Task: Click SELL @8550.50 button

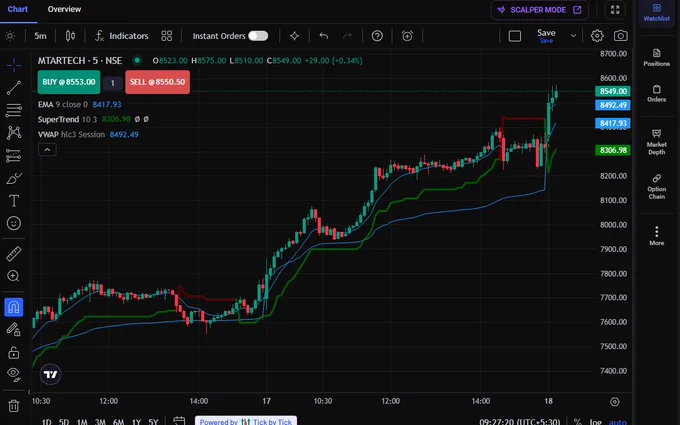Action: click(157, 82)
